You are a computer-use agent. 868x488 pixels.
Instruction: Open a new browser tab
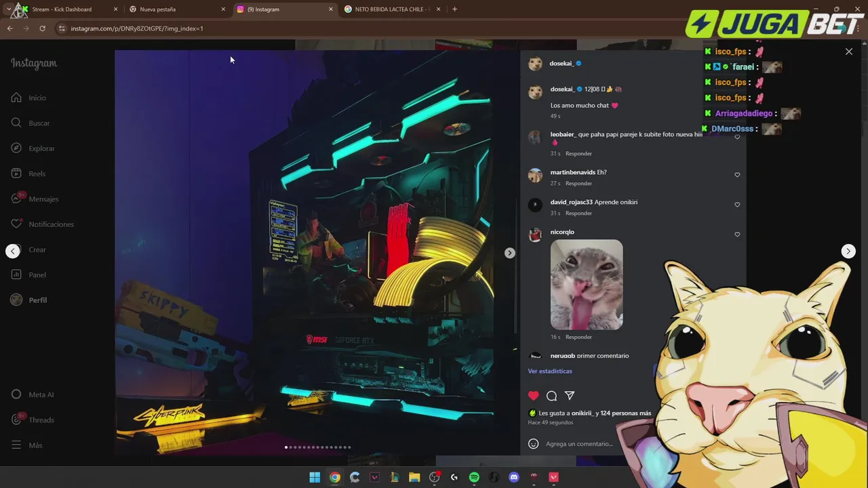click(454, 9)
